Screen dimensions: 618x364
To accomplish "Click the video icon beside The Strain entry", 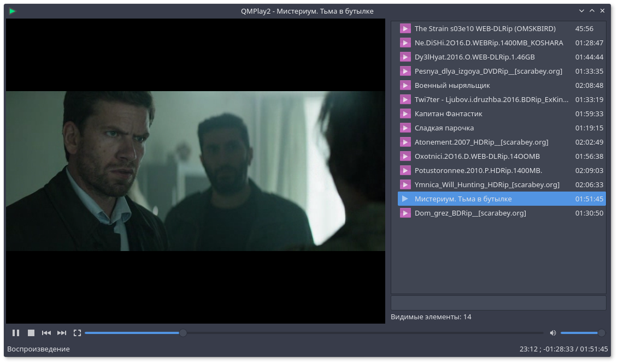I will pyautogui.click(x=405, y=29).
